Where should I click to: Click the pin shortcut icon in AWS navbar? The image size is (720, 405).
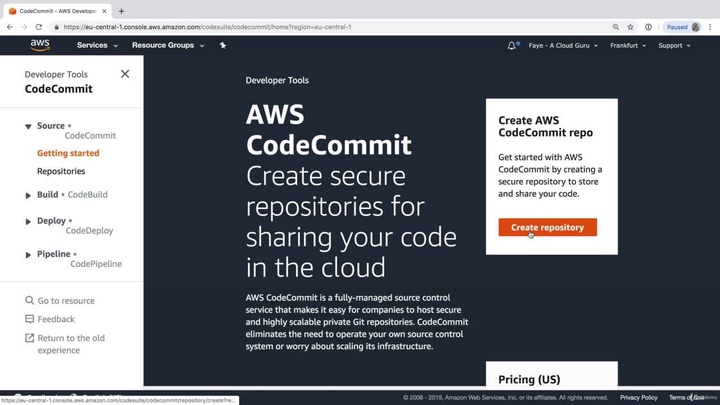(x=223, y=45)
